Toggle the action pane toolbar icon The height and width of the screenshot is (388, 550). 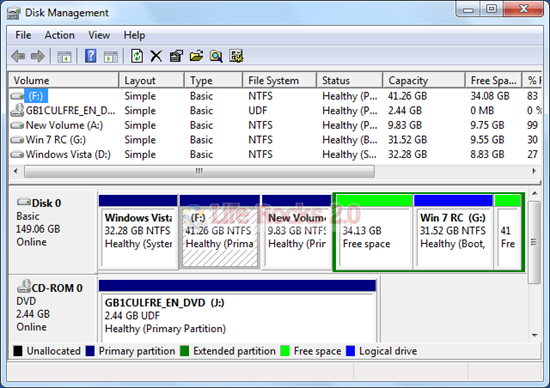click(x=111, y=56)
